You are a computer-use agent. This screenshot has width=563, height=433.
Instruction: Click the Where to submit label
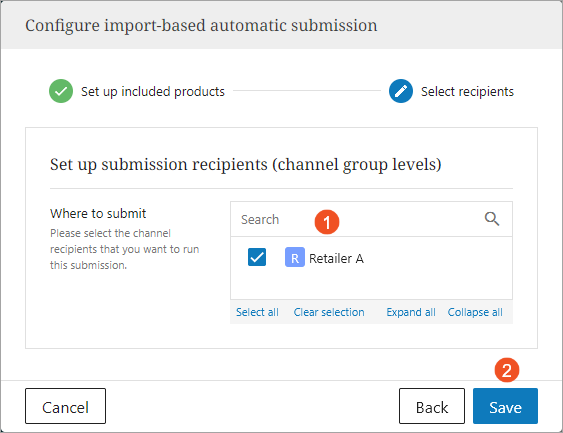click(x=98, y=214)
